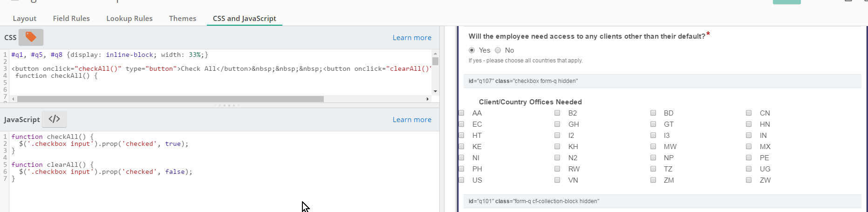Click the CSS editor scroll-down arrow
The height and width of the screenshot is (212, 868).
click(x=435, y=91)
